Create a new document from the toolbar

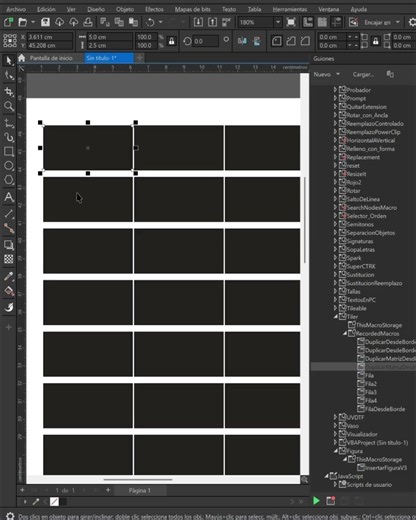coord(8,22)
